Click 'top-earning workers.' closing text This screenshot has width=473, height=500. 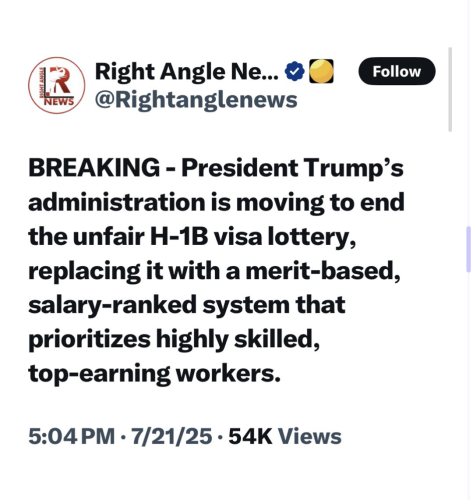click(x=154, y=374)
